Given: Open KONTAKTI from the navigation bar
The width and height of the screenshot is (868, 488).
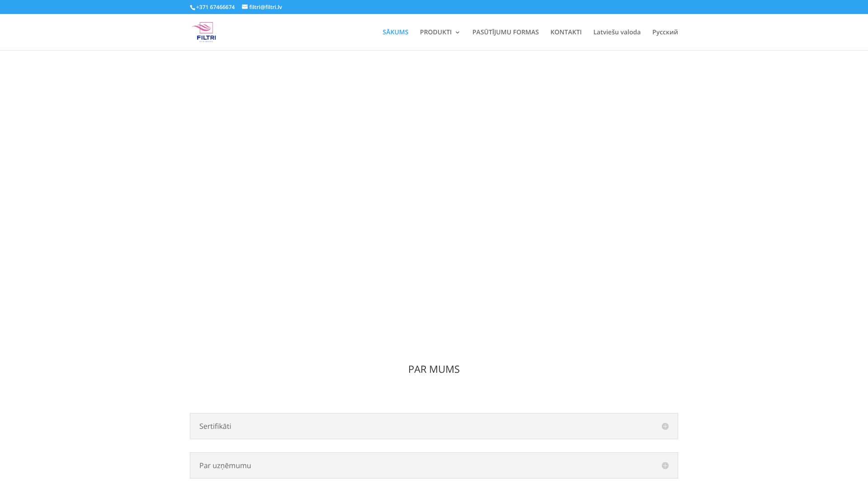Looking at the screenshot, I should click(566, 32).
